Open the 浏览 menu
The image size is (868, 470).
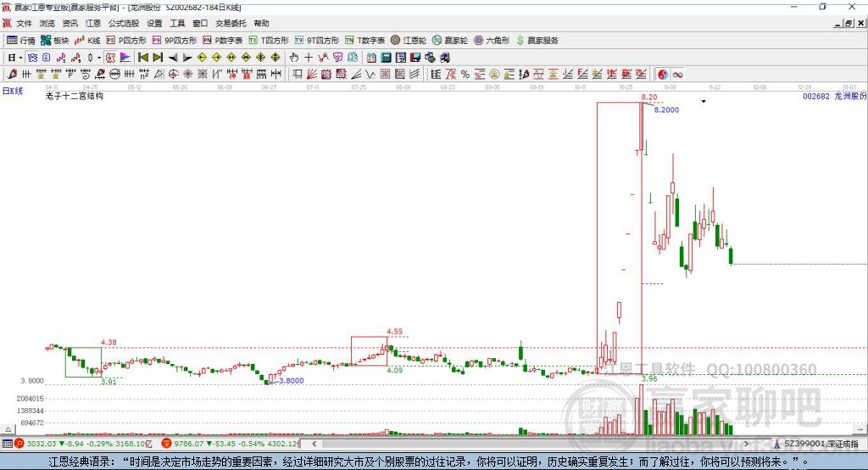(47, 23)
